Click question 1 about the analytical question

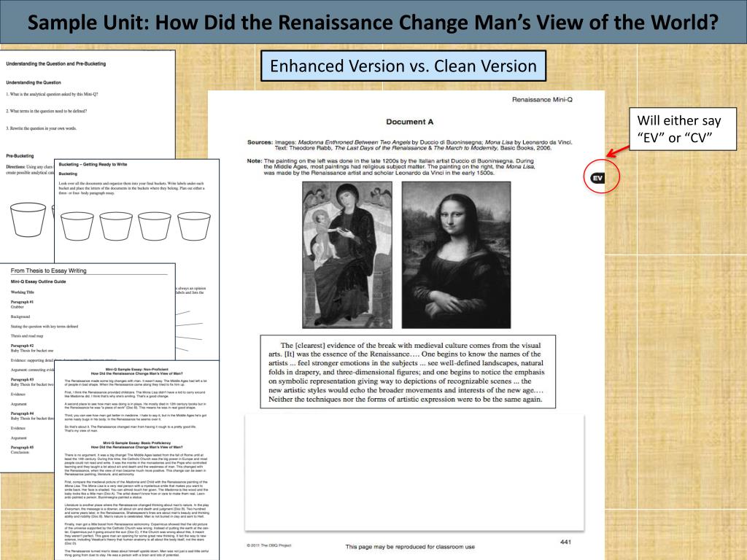click(x=52, y=94)
